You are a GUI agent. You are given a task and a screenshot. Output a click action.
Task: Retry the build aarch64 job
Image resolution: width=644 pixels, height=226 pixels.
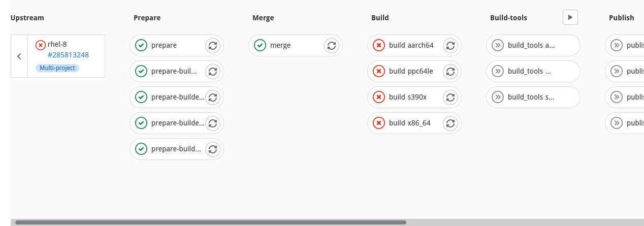(x=450, y=45)
